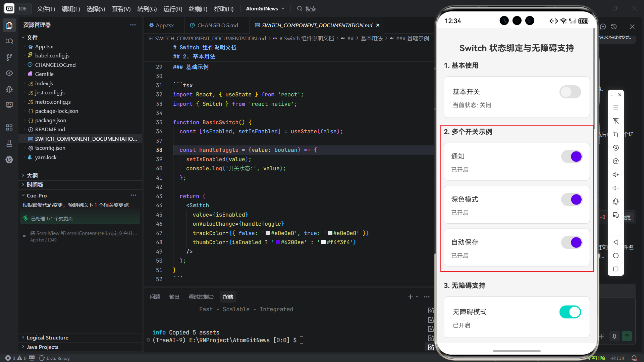This screenshot has width=644, height=362.
Task: Toggle the 无障碍模式 switch
Action: pos(570,312)
